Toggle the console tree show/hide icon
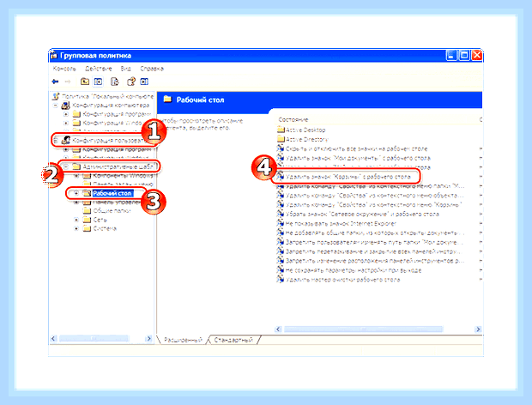 [x=98, y=82]
